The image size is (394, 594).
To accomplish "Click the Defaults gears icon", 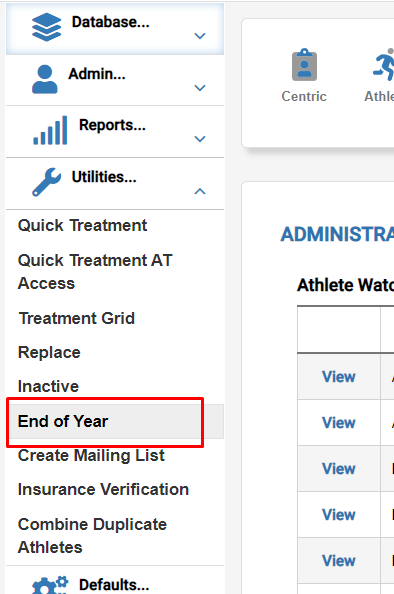I will tap(50, 585).
